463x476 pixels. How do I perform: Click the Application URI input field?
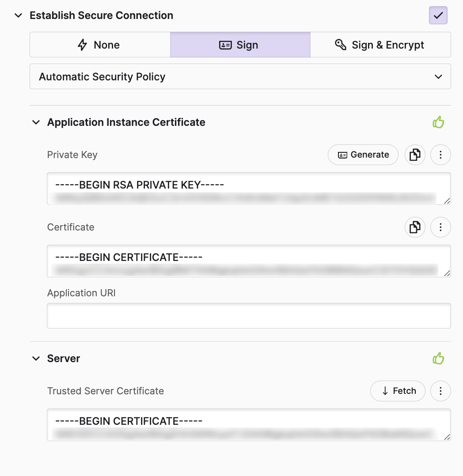coord(249,316)
